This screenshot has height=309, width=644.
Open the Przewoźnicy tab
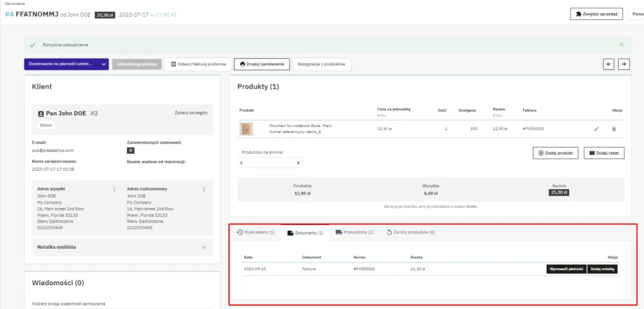coord(354,232)
